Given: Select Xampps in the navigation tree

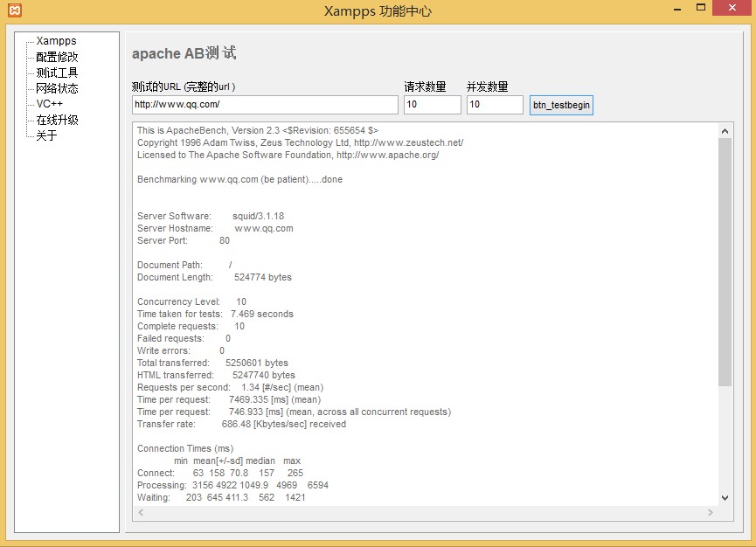Looking at the screenshot, I should [x=57, y=41].
